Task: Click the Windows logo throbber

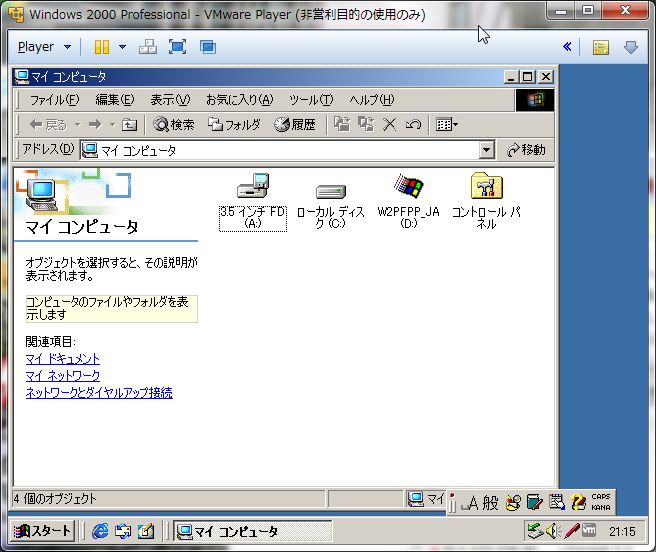Action: click(535, 100)
